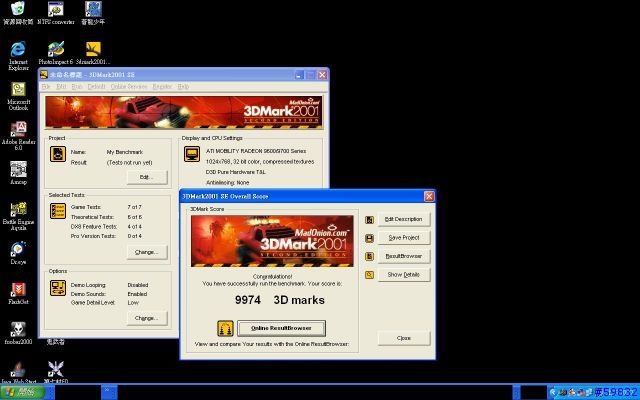
Task: Minimize the 3DMark2001 SE main window
Action: [x=299, y=75]
